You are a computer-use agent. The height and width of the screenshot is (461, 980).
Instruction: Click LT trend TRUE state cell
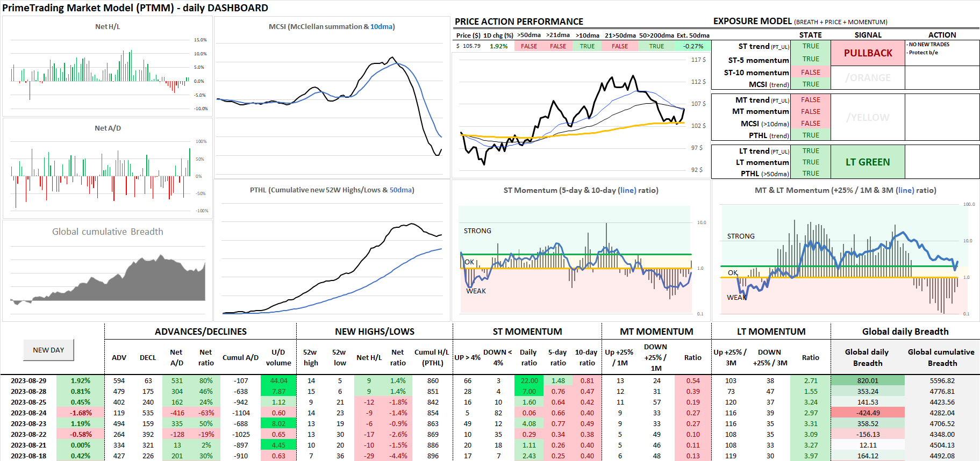[811, 151]
